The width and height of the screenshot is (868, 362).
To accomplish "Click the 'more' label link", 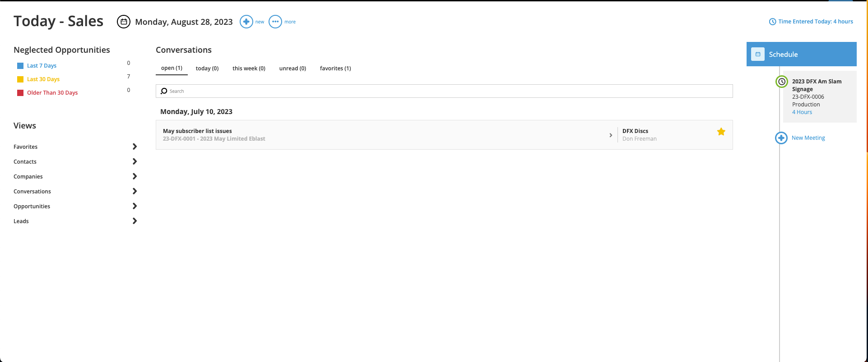I will [290, 22].
